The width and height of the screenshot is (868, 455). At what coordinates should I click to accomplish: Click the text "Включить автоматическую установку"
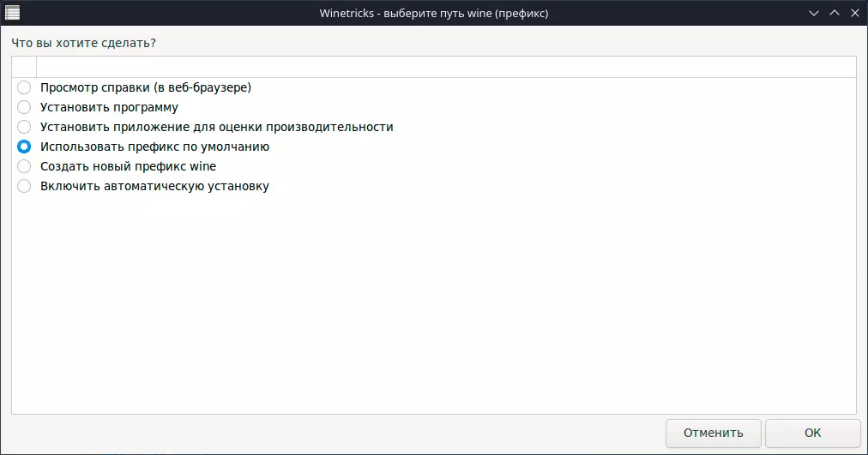click(154, 186)
